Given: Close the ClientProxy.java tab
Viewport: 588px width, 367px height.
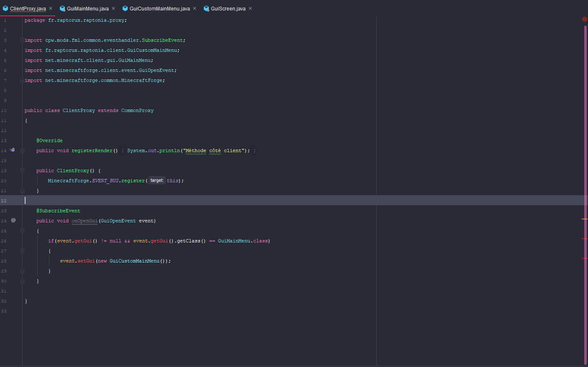Looking at the screenshot, I should pos(51,8).
